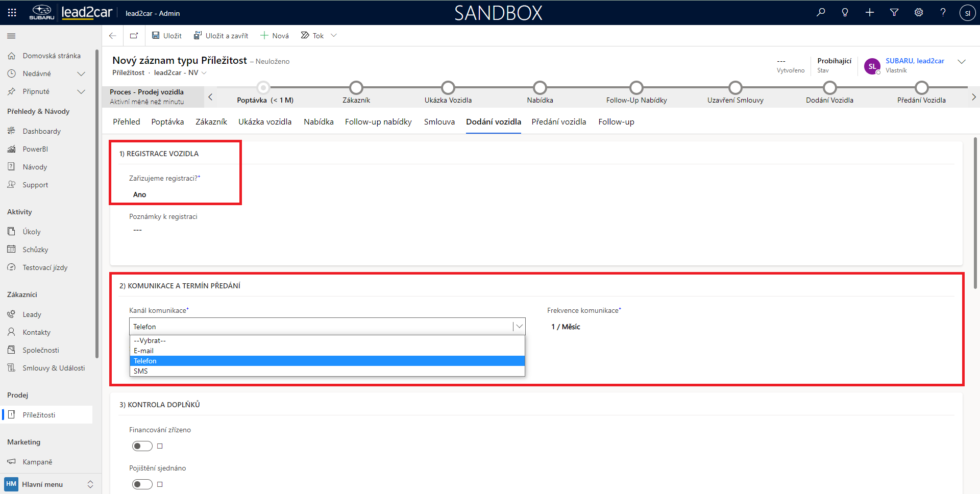Click the question mark help icon
The image size is (980, 494).
click(x=943, y=12)
